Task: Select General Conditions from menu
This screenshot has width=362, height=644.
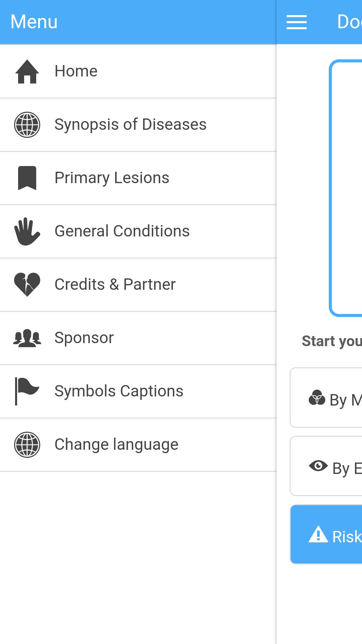Action: 122,231
